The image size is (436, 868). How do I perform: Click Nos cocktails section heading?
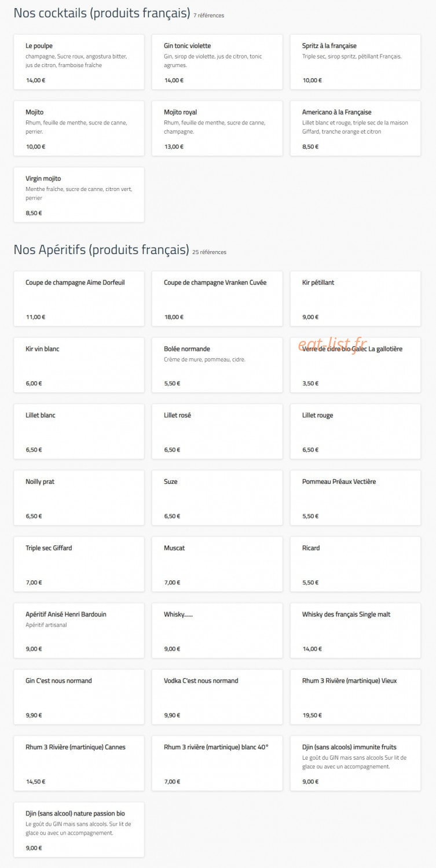tap(102, 13)
